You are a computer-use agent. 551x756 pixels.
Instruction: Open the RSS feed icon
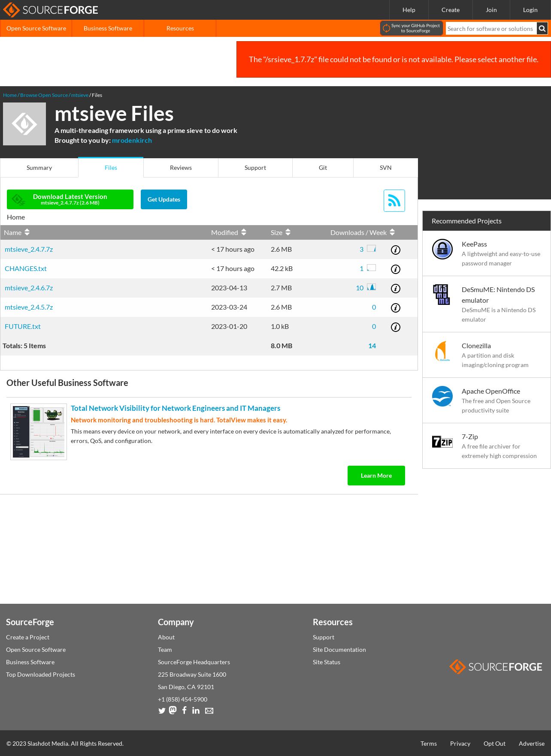click(394, 201)
